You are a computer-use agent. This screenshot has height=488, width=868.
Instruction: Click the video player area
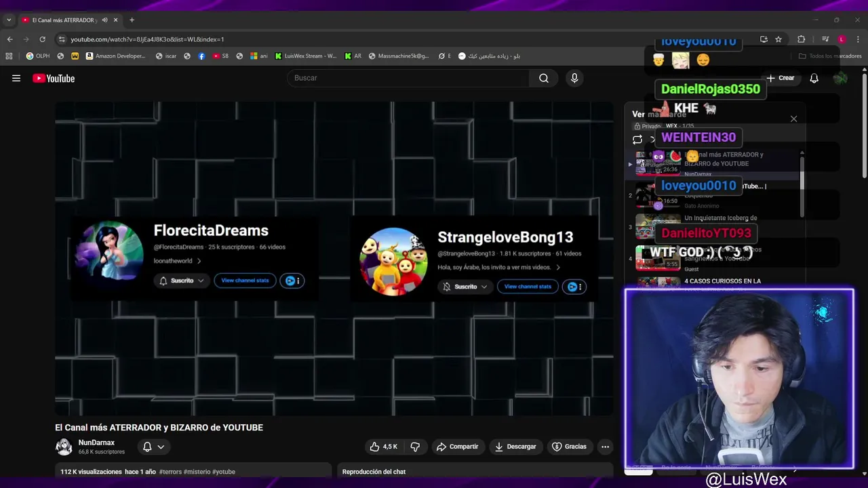coord(334,258)
